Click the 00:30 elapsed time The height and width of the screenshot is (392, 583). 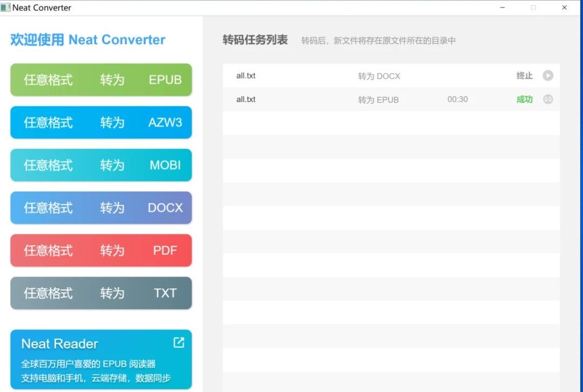(457, 99)
